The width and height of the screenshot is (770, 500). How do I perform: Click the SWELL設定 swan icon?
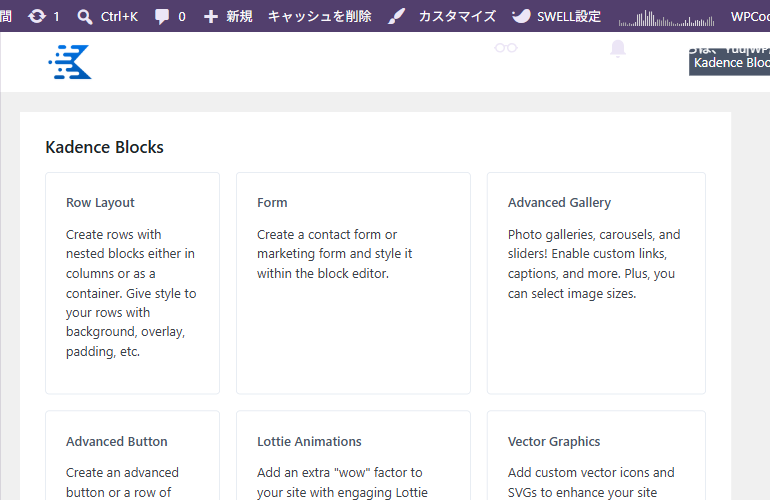coord(521,17)
